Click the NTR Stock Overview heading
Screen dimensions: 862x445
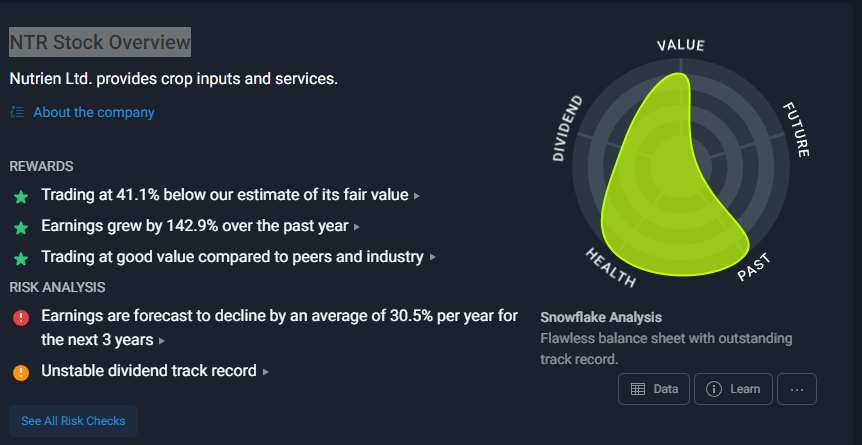click(100, 42)
